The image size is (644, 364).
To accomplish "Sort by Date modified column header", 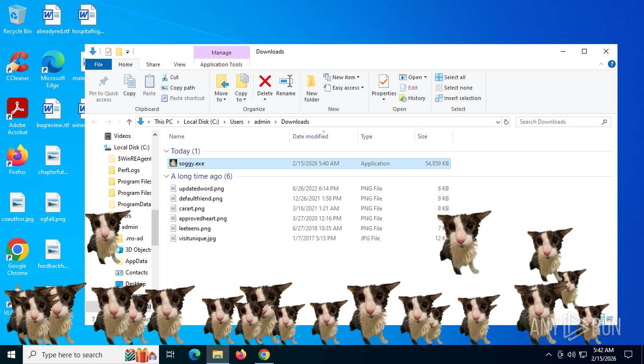I will [x=323, y=136].
